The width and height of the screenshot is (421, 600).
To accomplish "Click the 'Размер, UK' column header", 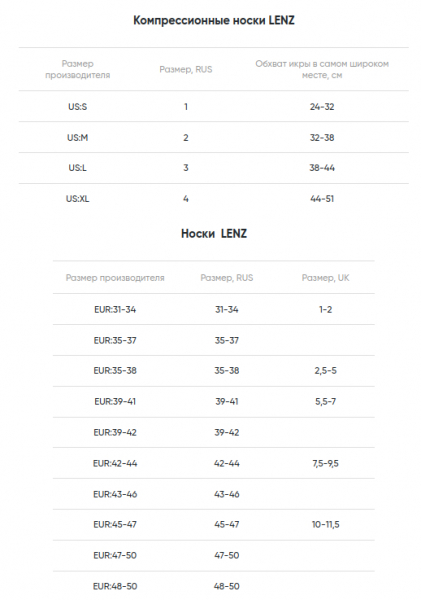I will click(325, 278).
